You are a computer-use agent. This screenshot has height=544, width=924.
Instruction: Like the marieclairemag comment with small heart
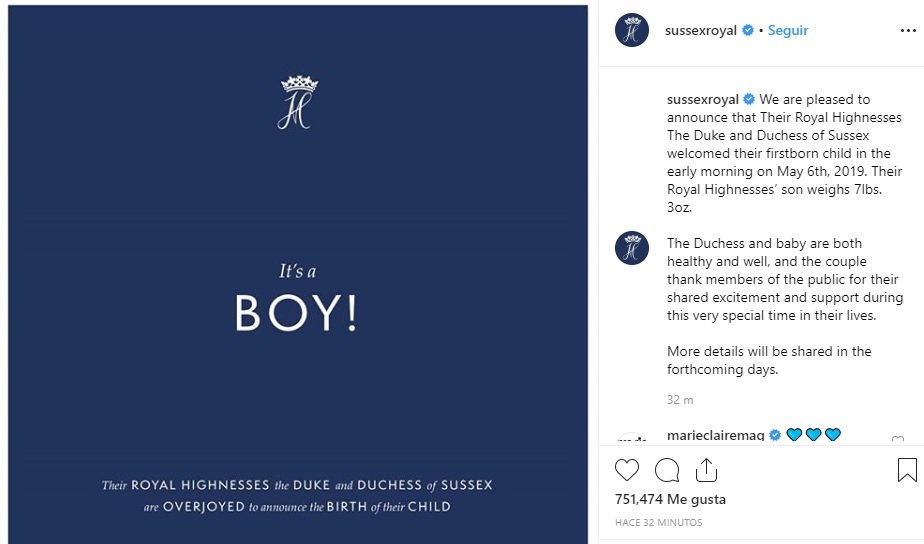(x=897, y=440)
